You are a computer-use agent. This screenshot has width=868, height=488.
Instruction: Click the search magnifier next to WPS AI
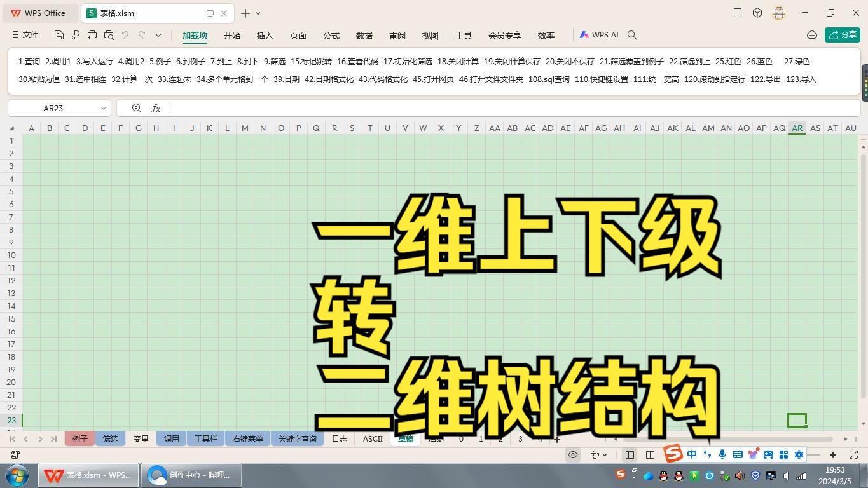632,35
